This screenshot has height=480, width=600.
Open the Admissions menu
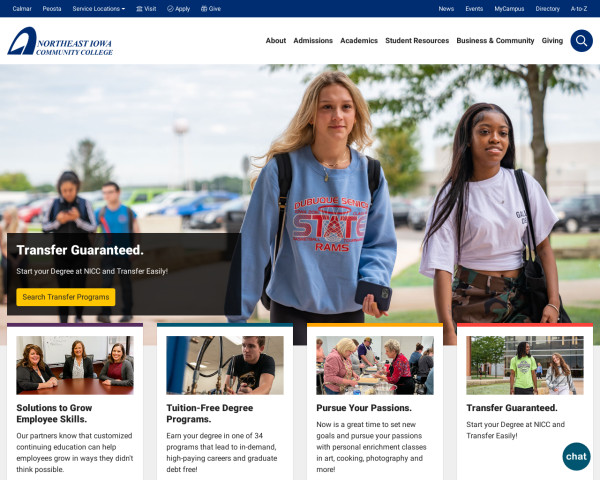[313, 41]
